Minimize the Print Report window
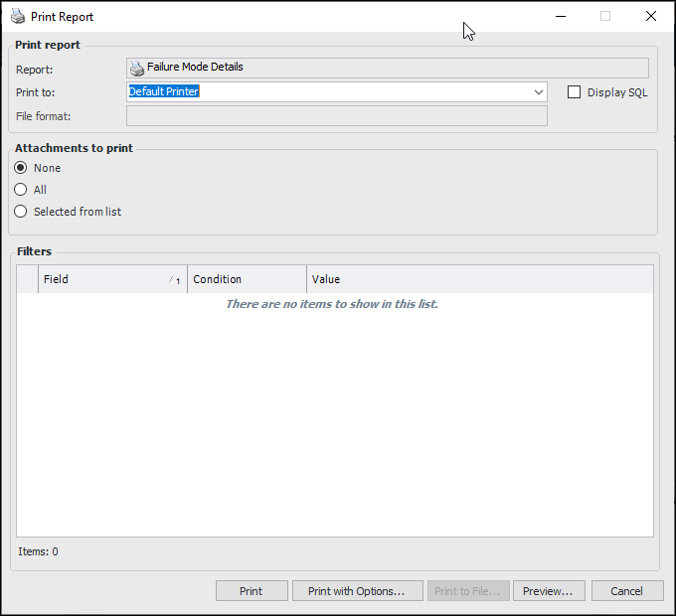676x616 pixels. (x=561, y=16)
